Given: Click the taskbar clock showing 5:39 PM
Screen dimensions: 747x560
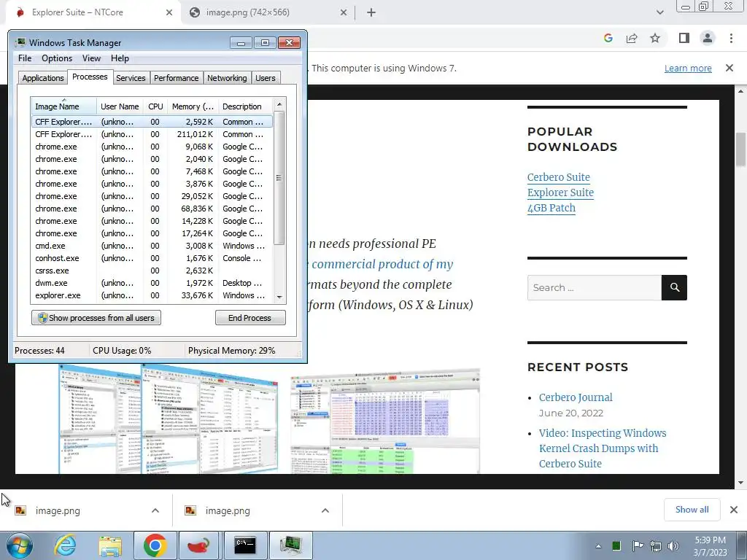Looking at the screenshot, I should [x=710, y=546].
